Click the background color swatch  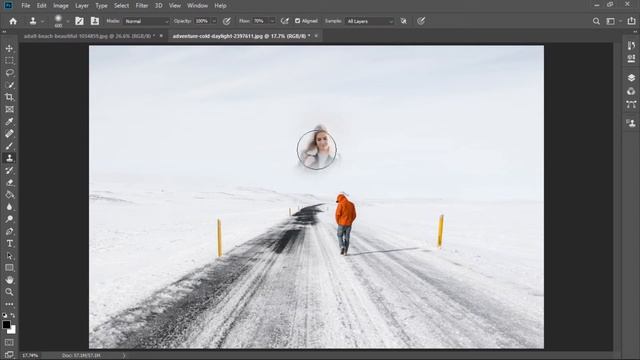click(13, 330)
